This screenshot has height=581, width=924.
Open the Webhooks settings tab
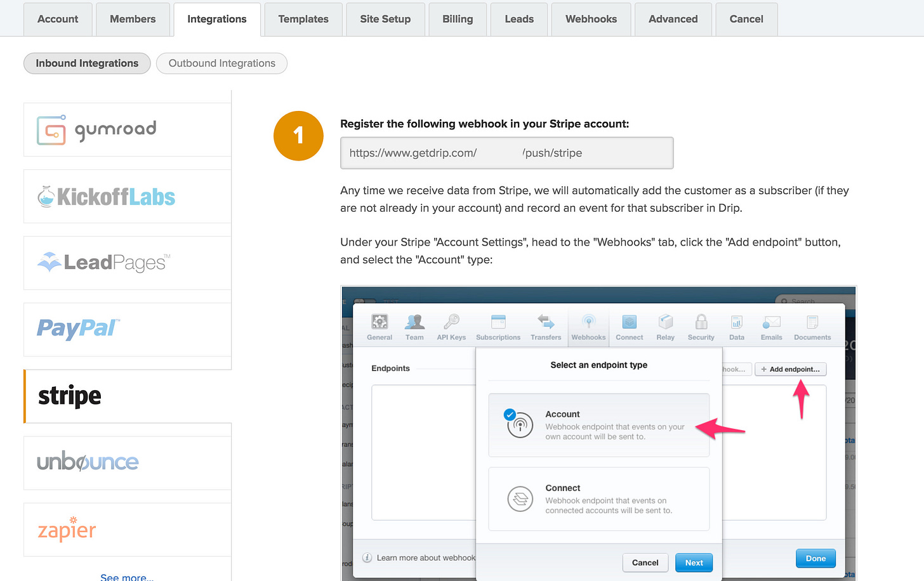point(591,19)
